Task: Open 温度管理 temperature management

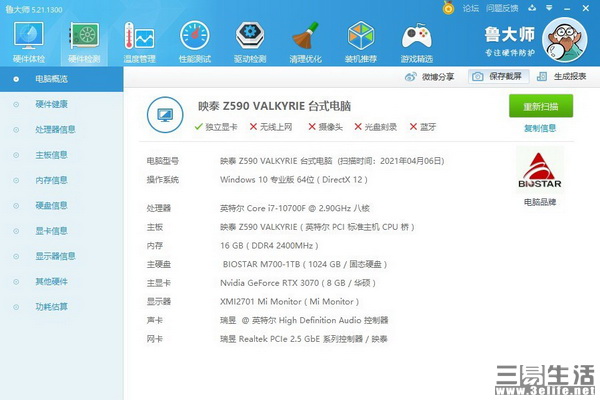Action: [x=139, y=42]
